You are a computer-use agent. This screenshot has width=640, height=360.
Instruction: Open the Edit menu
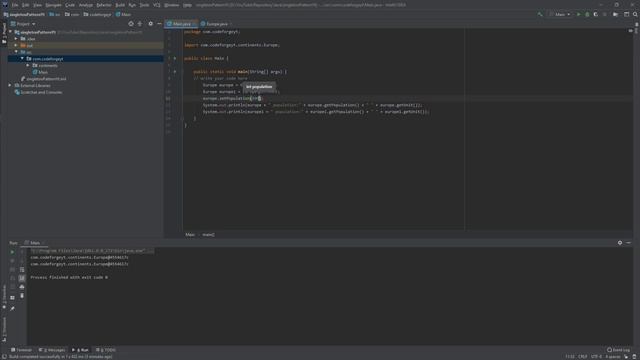click(25, 5)
